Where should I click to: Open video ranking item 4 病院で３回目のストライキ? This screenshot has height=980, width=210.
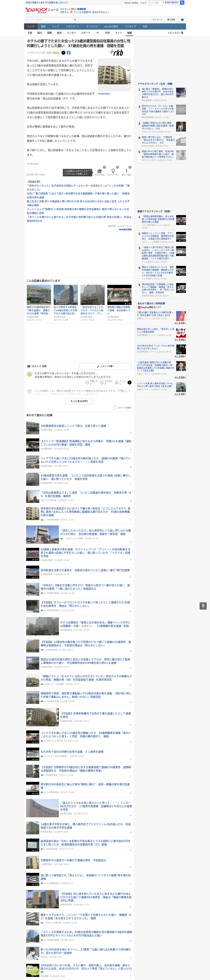click(162, 273)
